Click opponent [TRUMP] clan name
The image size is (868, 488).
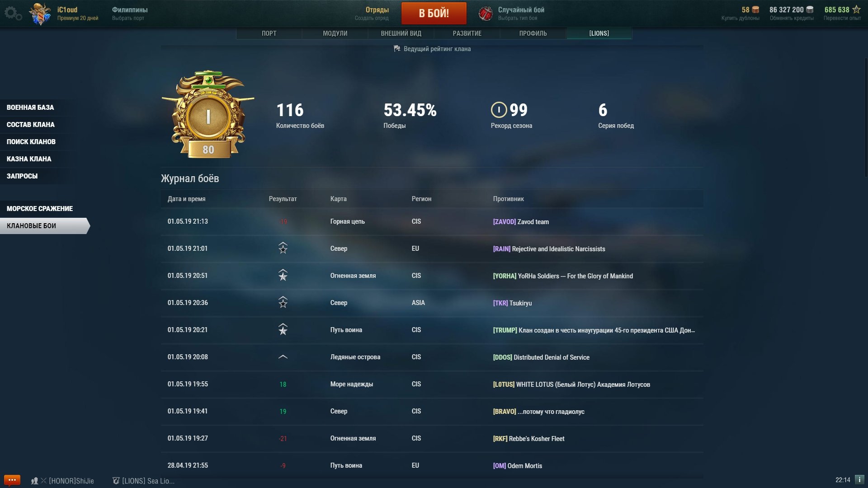click(x=594, y=330)
